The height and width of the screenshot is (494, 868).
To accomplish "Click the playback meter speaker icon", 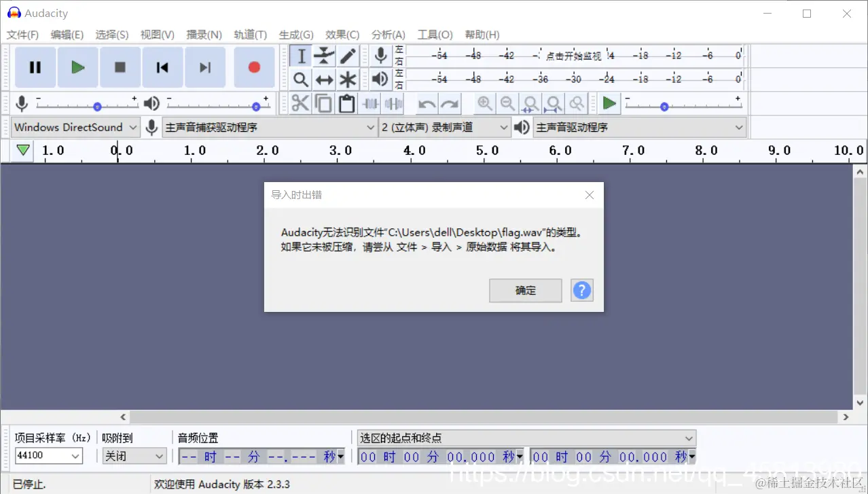I will coord(381,79).
